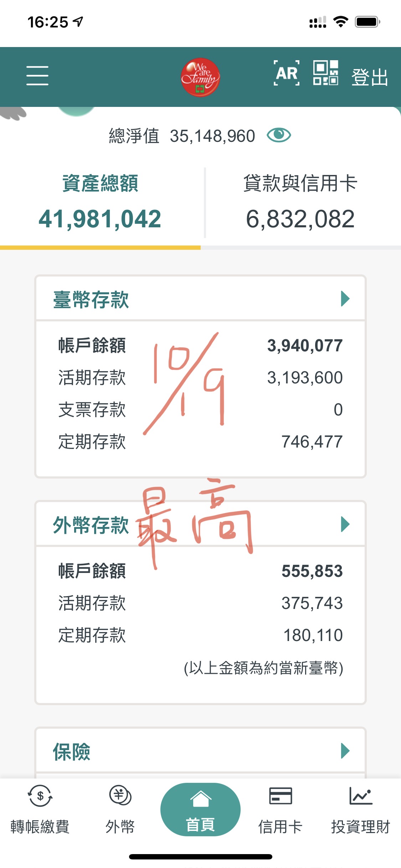Open the AR scanner icon
Image resolution: width=401 pixels, height=868 pixels.
(286, 73)
